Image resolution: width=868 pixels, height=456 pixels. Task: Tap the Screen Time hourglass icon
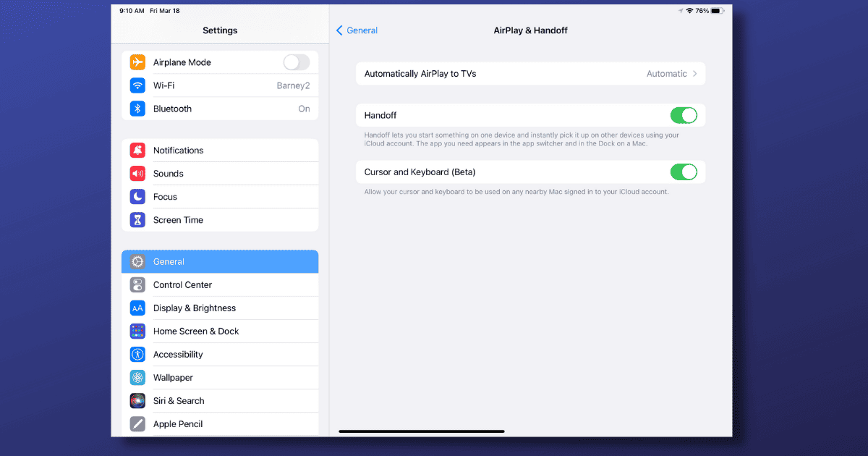137,220
